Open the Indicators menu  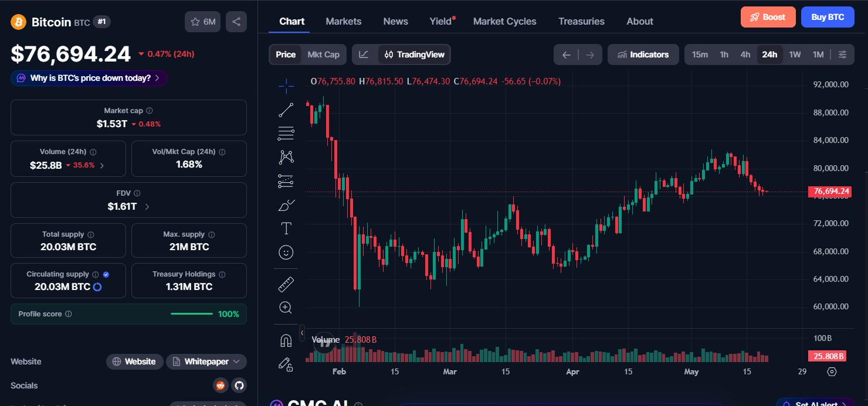tap(643, 54)
